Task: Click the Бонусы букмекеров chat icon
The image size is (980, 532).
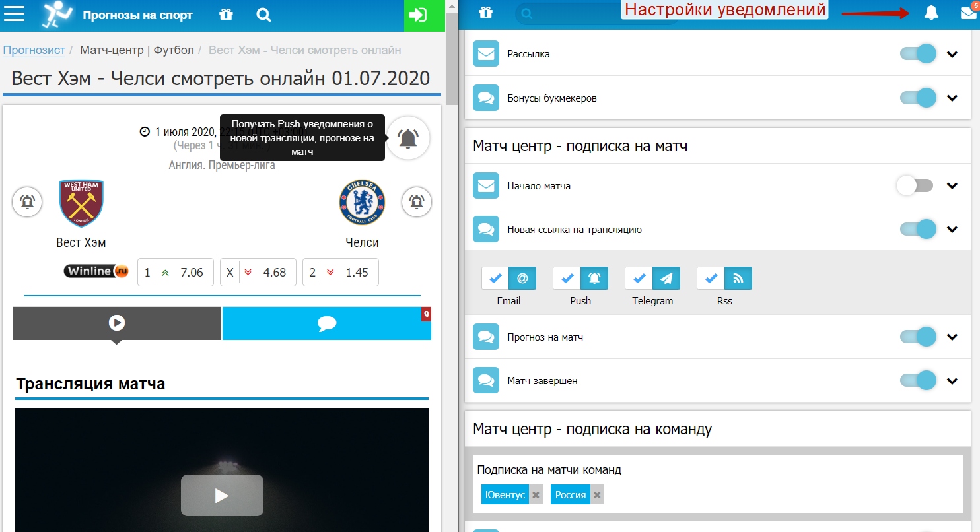Action: (x=486, y=98)
